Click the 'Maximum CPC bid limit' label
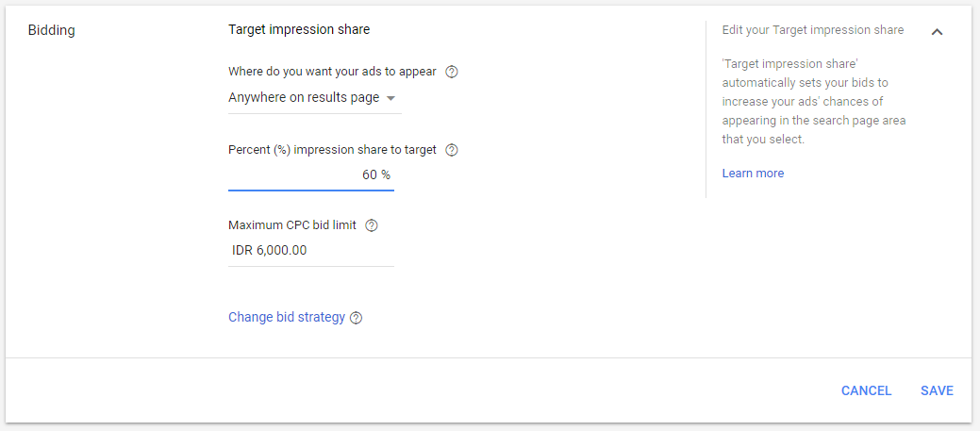Image resolution: width=980 pixels, height=431 pixels. pyautogui.click(x=293, y=225)
